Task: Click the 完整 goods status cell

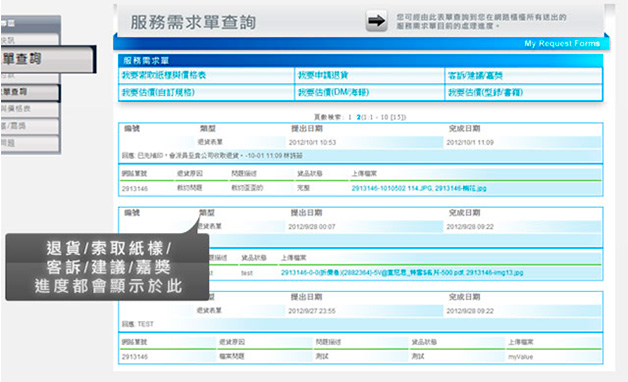Action: (303, 188)
